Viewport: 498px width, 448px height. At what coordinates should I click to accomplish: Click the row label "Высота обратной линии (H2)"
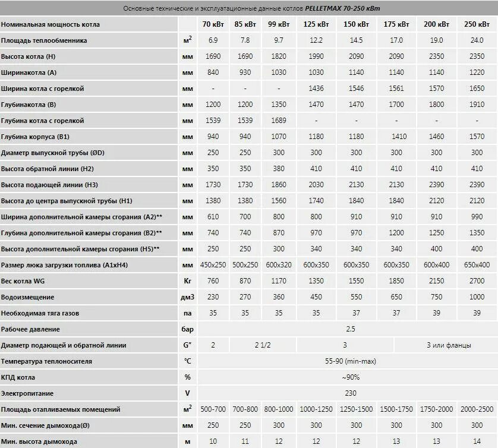click(48, 169)
